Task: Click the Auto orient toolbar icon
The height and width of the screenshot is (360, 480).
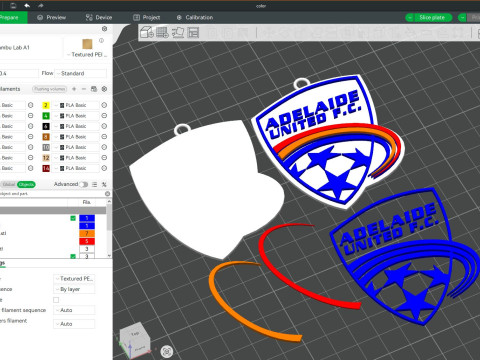Action: tap(178, 32)
